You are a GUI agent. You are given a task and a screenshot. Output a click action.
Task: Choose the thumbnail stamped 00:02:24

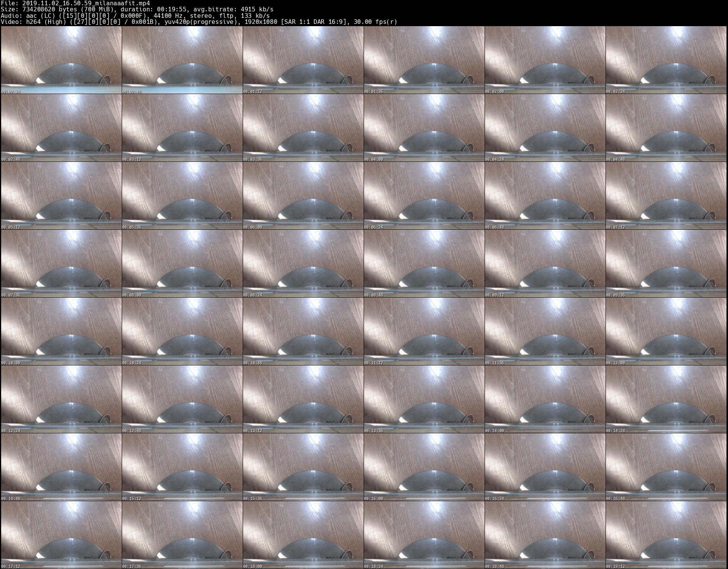click(x=666, y=60)
